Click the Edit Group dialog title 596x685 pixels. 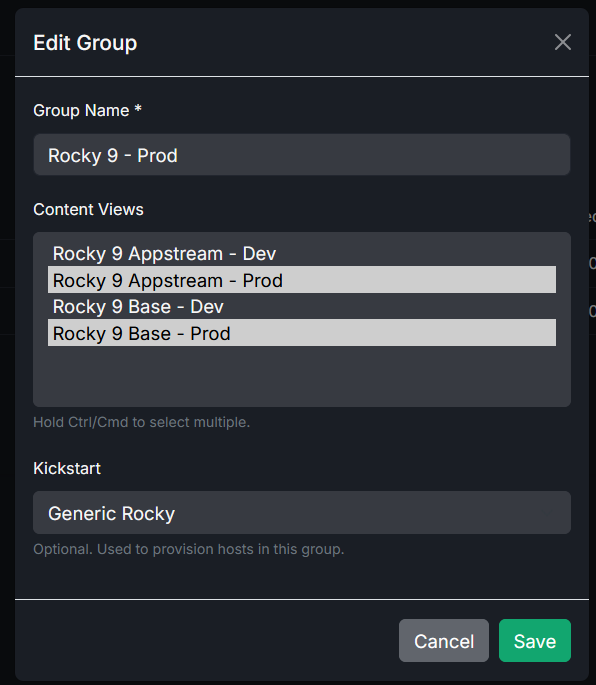pos(85,43)
